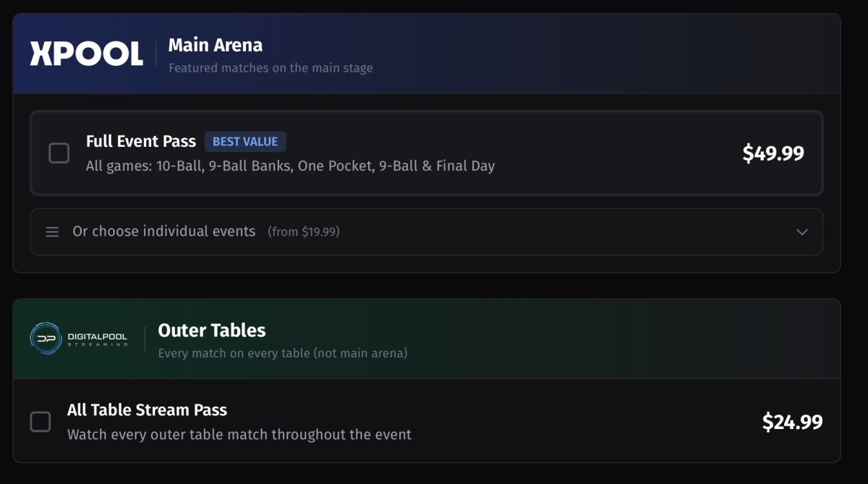This screenshot has width=868, height=484.
Task: Click the All Table Stream Pass title
Action: coord(147,410)
